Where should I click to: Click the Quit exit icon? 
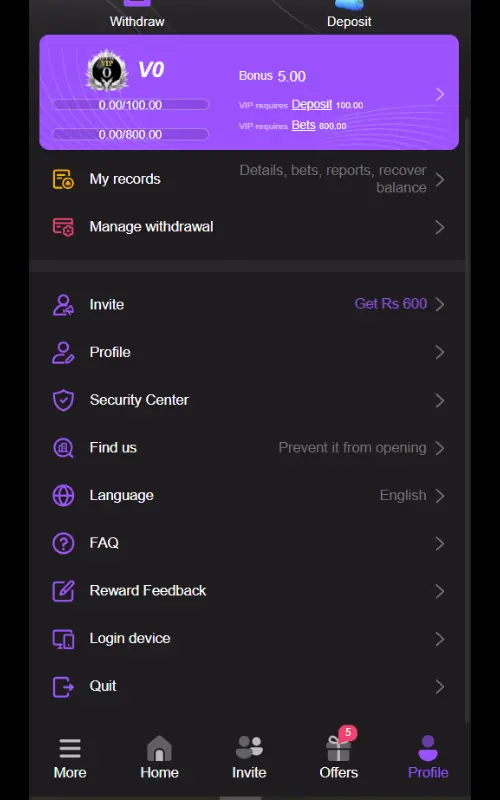pyautogui.click(x=63, y=687)
